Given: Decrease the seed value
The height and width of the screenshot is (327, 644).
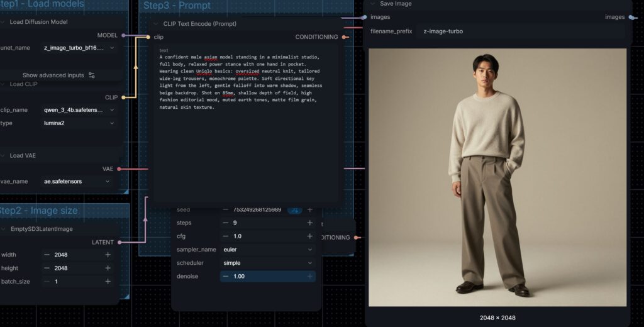Looking at the screenshot, I should (x=226, y=209).
